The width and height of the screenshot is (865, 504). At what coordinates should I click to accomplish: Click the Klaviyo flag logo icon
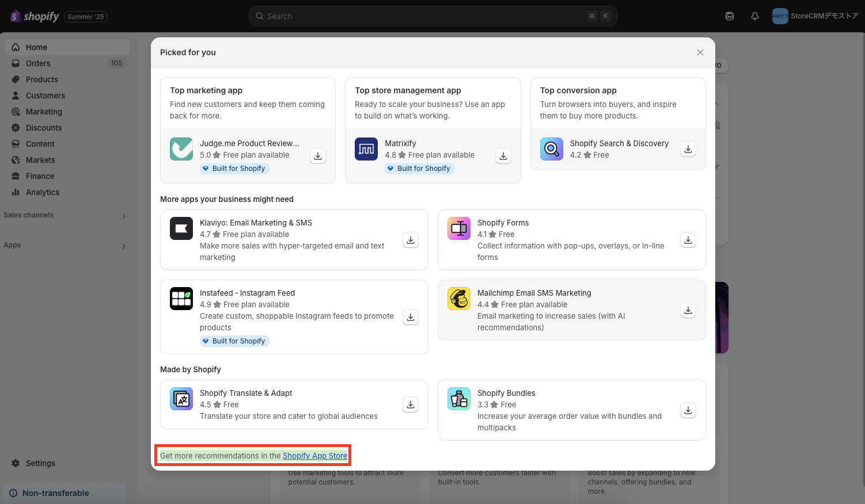181,228
